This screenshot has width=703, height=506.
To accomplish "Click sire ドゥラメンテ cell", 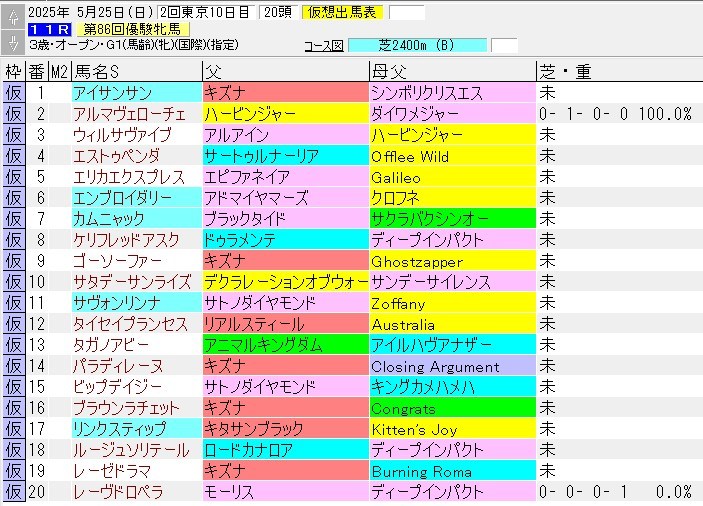I will [286, 240].
